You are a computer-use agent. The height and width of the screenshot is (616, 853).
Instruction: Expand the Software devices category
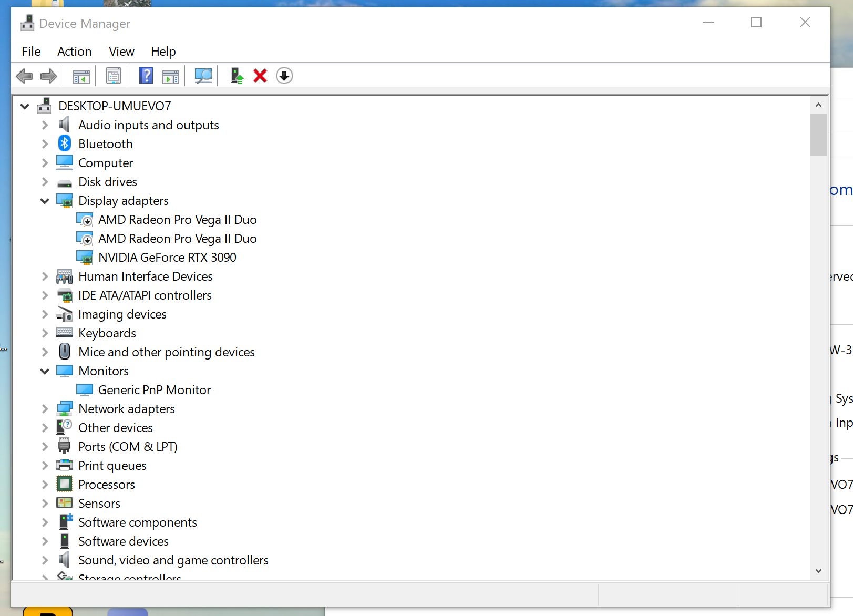(x=45, y=541)
